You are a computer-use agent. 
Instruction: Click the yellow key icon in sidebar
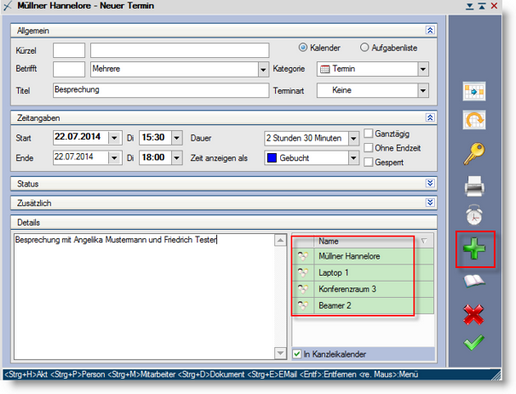[x=474, y=154]
